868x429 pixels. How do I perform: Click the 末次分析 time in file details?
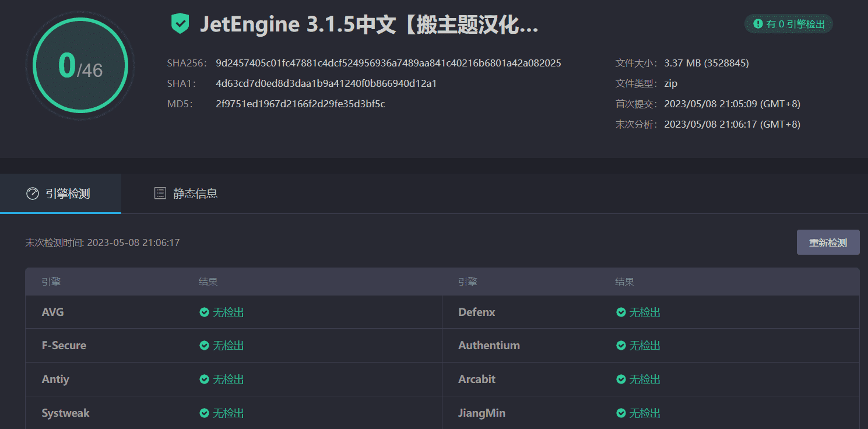tap(732, 124)
